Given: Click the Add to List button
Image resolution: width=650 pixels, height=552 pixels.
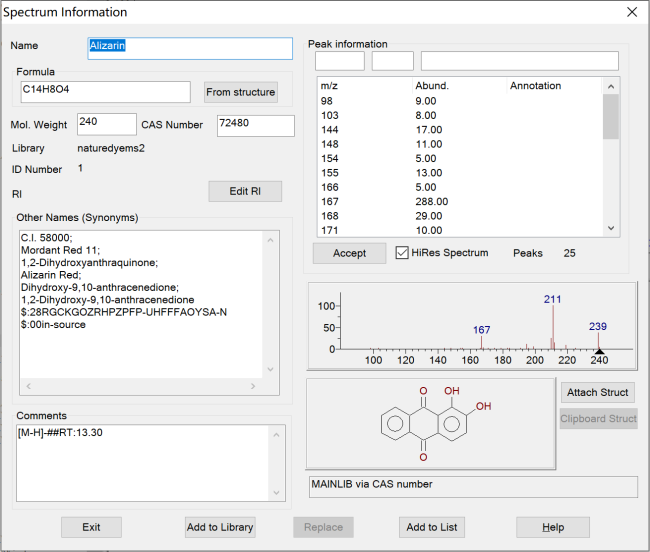Looking at the screenshot, I should pos(433,527).
